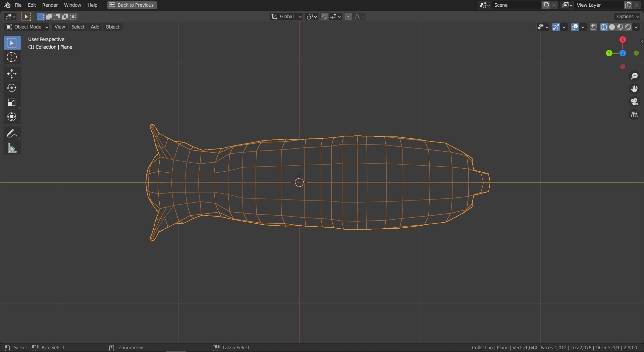Viewport: 644px width, 352px height.
Task: Click the Scene name field
Action: tap(517, 5)
